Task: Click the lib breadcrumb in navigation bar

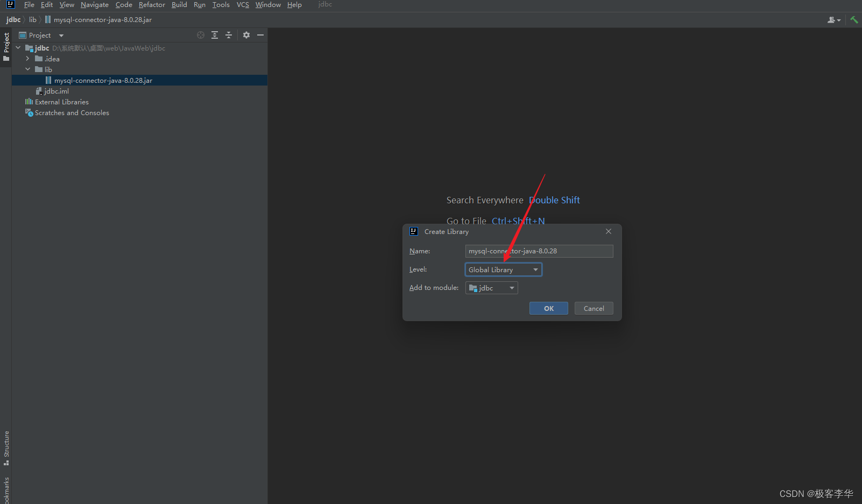Action: [x=33, y=20]
